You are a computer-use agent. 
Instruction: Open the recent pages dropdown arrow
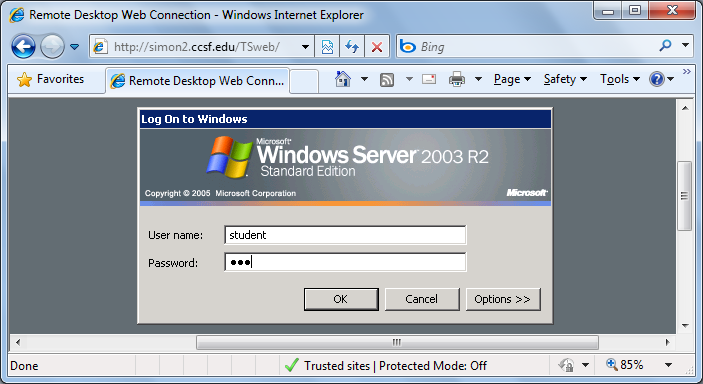(75, 47)
